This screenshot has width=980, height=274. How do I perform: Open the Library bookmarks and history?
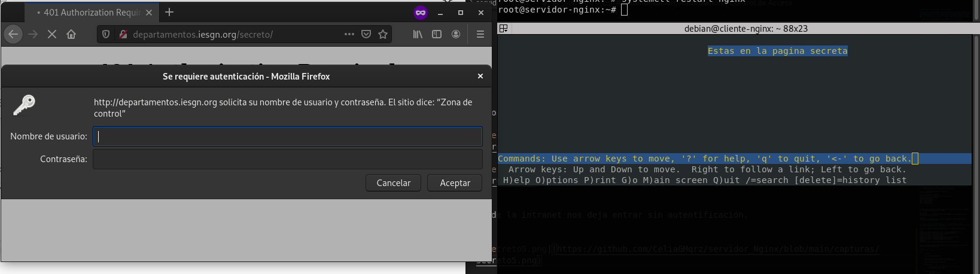418,34
